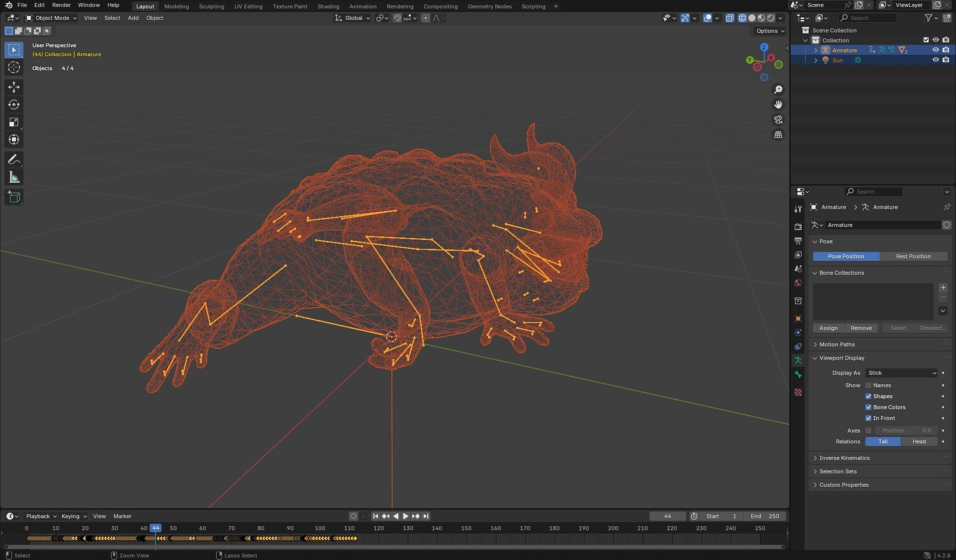956x560 pixels.
Task: Click the Assign button
Action: (x=829, y=328)
